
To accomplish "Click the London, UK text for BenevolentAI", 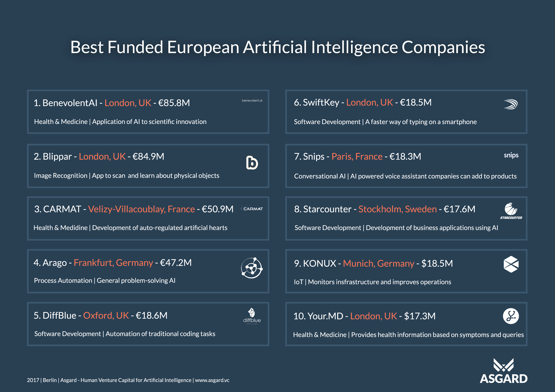I will (x=128, y=103).
